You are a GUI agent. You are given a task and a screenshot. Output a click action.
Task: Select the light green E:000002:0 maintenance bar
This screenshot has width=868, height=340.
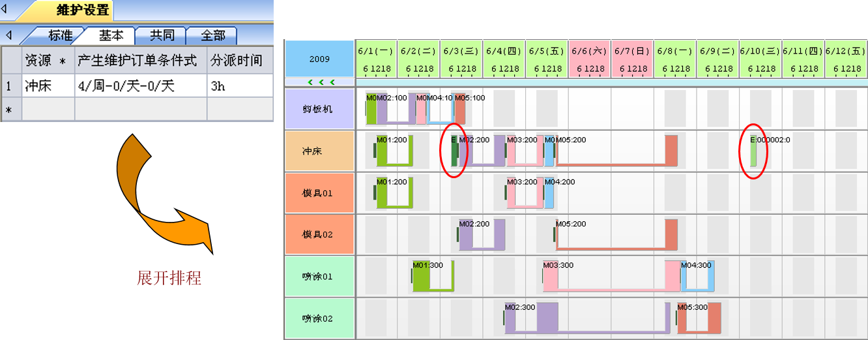[753, 151]
